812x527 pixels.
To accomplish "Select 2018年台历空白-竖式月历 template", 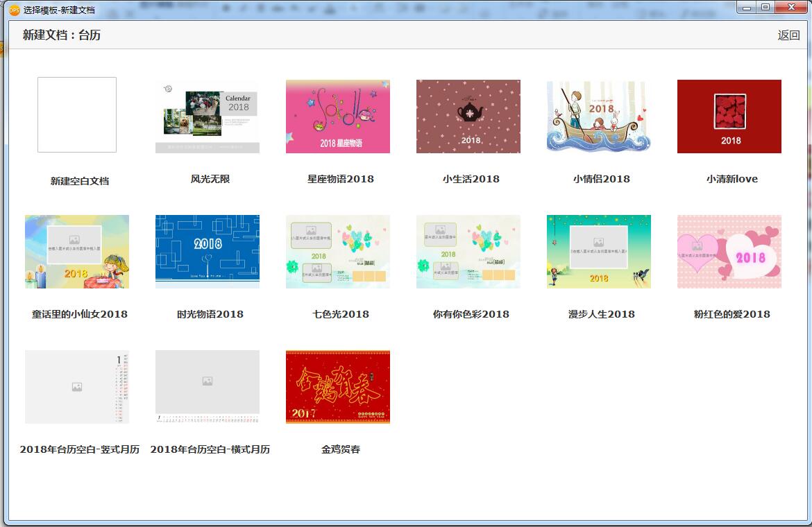I will 76,387.
